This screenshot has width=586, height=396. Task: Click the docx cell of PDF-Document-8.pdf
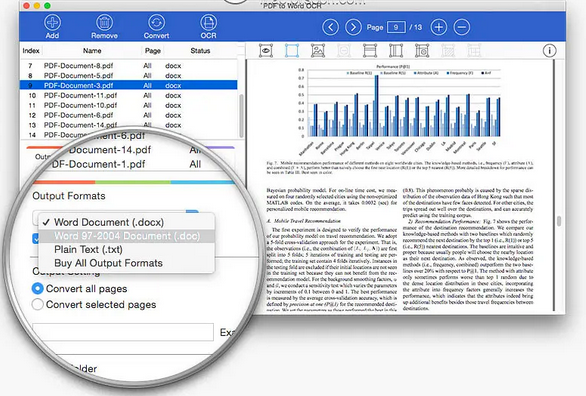pos(173,66)
